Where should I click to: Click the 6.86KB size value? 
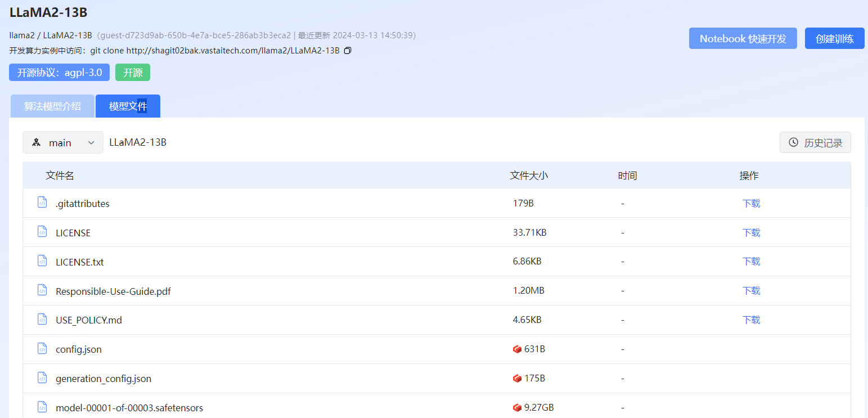(527, 262)
